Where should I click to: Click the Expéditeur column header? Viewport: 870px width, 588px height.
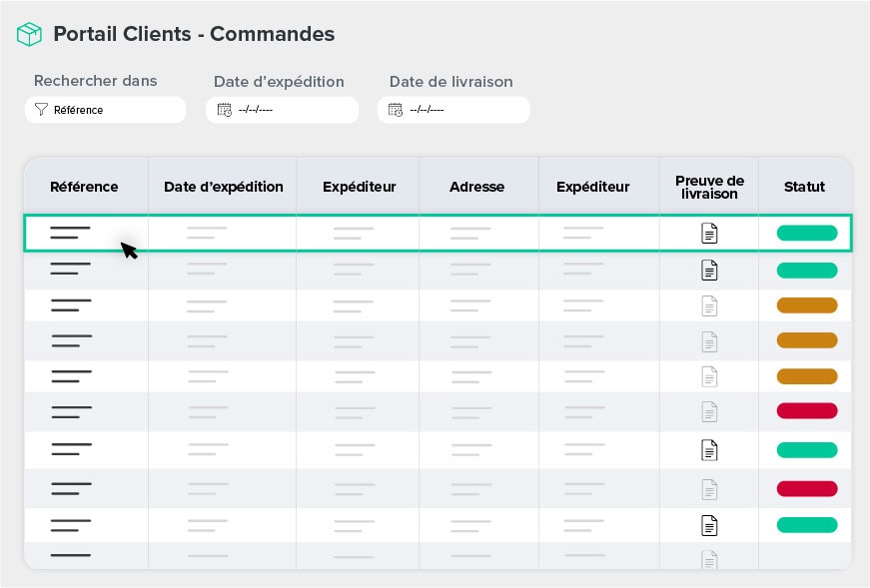click(x=358, y=187)
